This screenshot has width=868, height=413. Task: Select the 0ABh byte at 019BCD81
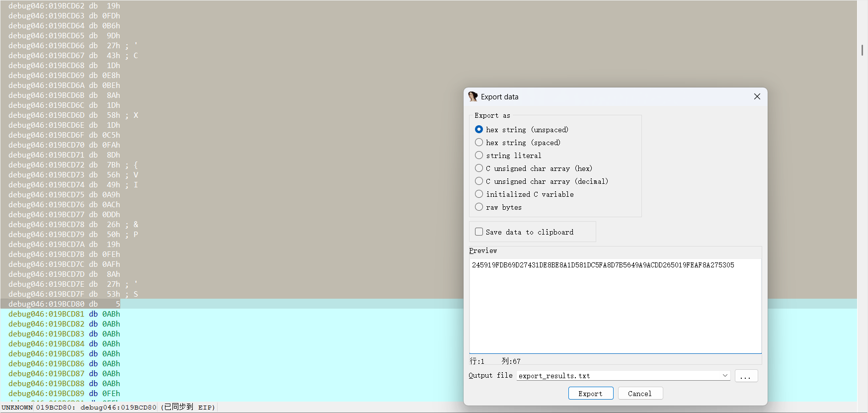111,314
